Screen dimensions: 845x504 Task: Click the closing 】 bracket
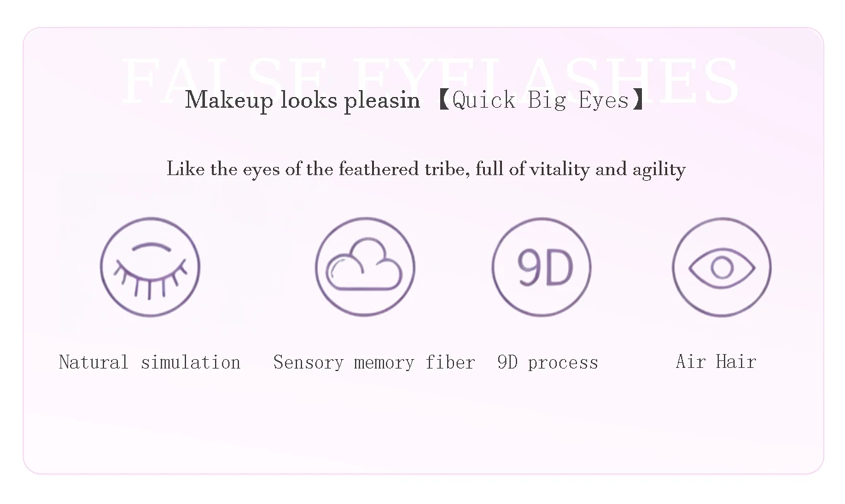pos(638,100)
